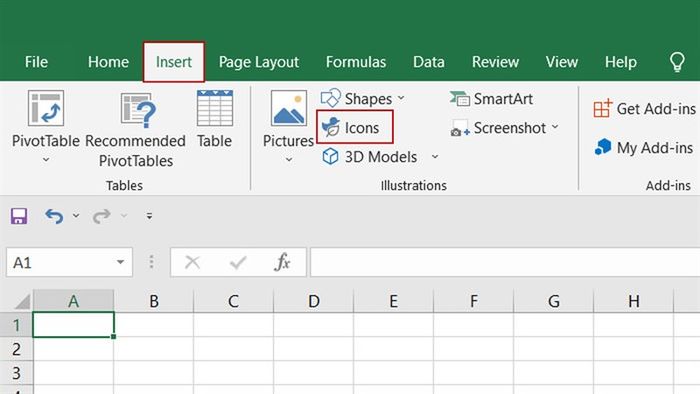Viewport: 700px width, 394px height.
Task: Open My Add-ins
Action: [644, 148]
